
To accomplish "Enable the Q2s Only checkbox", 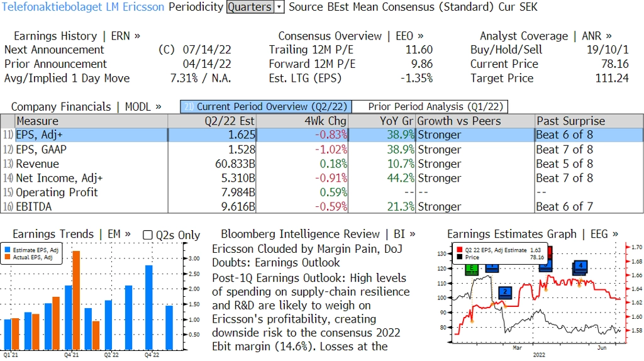I will click(x=147, y=235).
